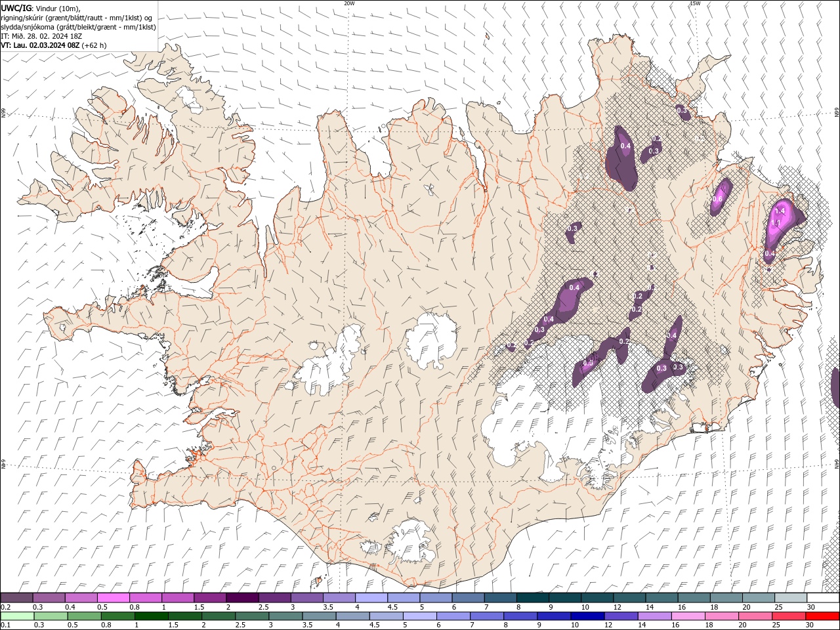Select the 8 dark teal swatch in the snow scale
Image resolution: width=840 pixels, height=630 pixels.
click(x=532, y=598)
